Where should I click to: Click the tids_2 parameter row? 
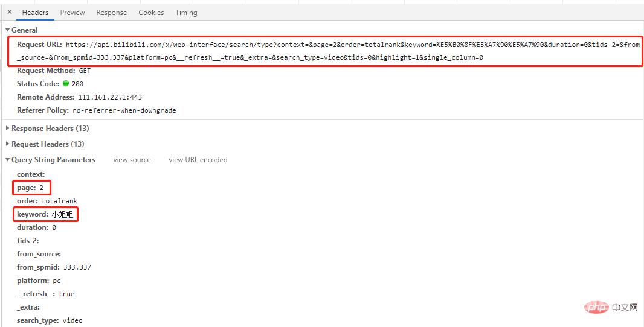28,241
